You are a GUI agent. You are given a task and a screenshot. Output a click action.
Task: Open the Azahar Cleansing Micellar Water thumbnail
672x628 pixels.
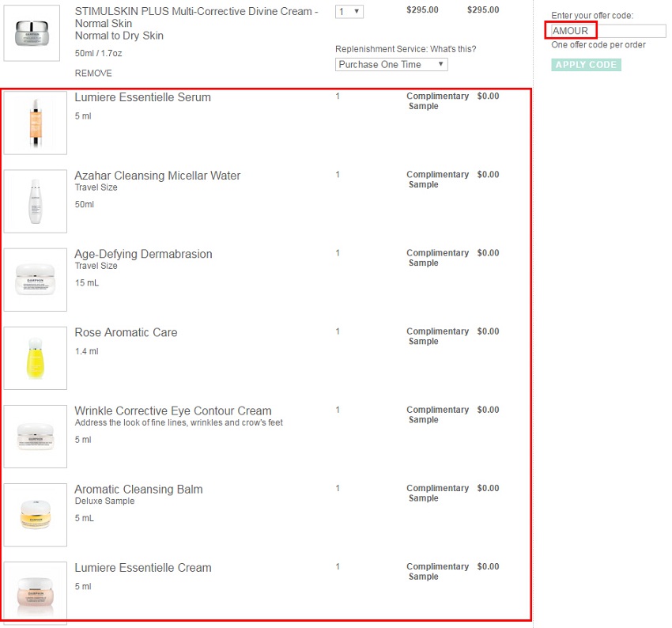(36, 201)
